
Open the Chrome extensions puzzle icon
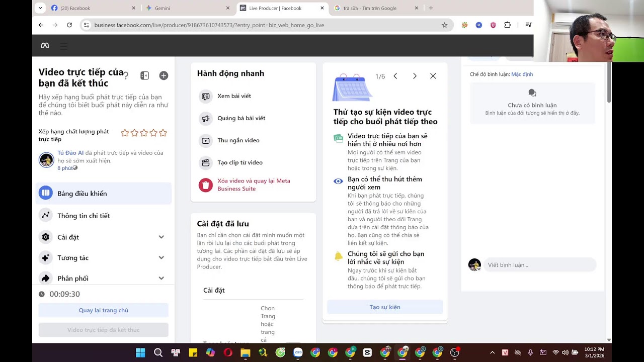click(507, 25)
